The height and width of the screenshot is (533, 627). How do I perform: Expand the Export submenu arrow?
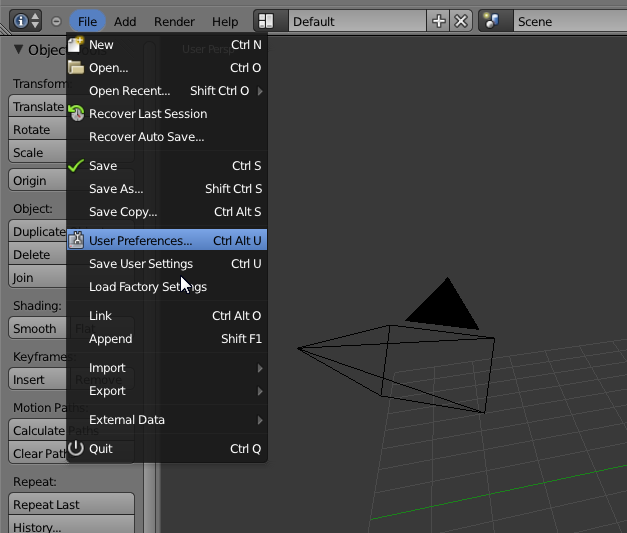pos(260,391)
